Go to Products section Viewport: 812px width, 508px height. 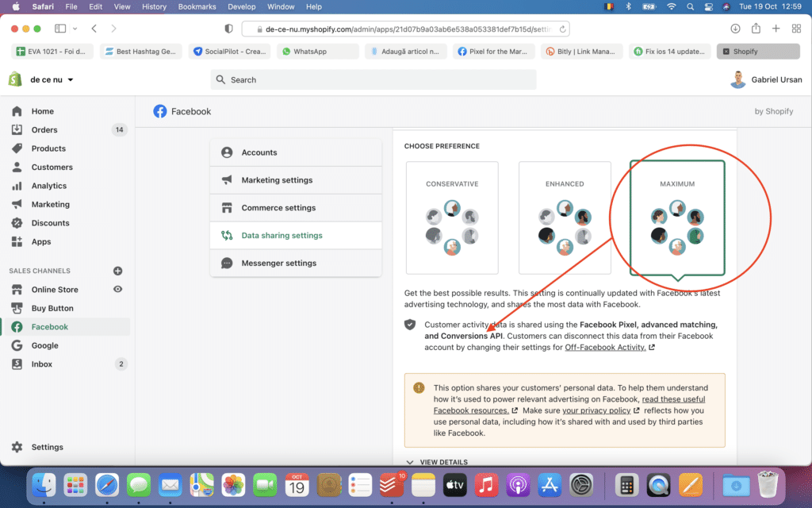pos(48,148)
